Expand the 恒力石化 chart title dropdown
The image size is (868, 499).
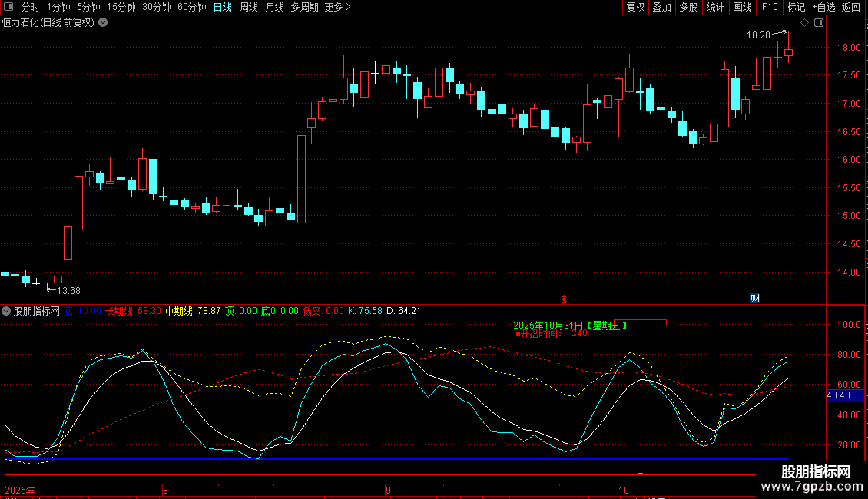[x=103, y=22]
